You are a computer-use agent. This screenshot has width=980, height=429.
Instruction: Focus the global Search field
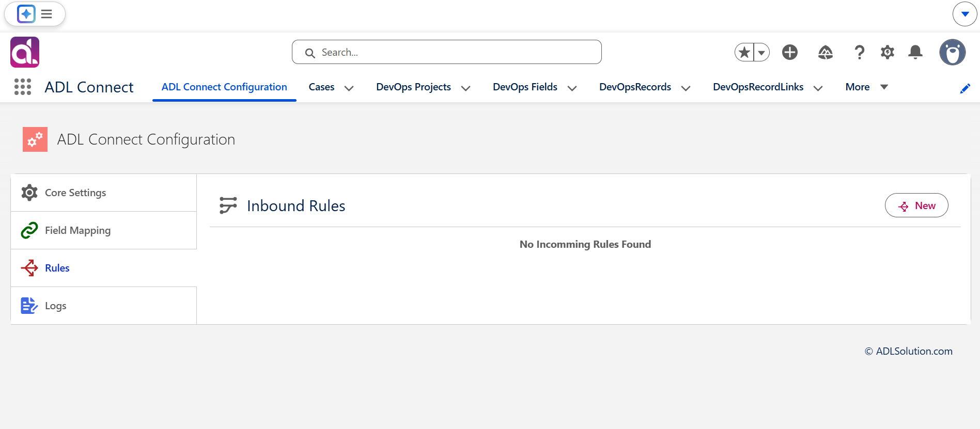[x=447, y=52]
